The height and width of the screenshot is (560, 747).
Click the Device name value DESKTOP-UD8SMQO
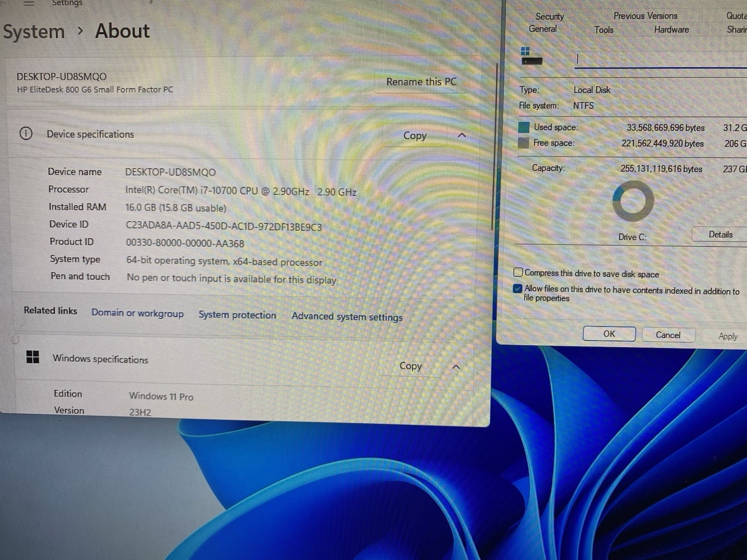(170, 172)
